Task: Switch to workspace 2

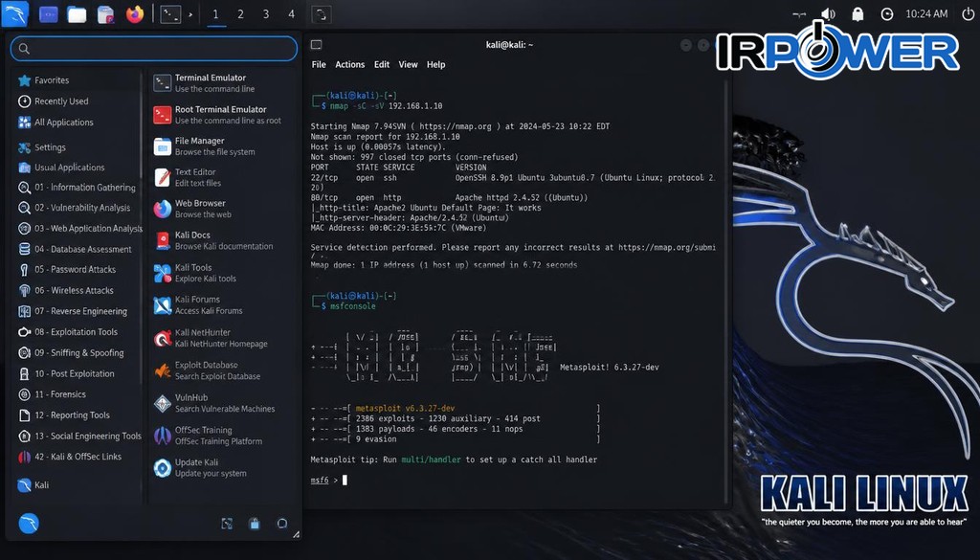Action: (x=240, y=13)
